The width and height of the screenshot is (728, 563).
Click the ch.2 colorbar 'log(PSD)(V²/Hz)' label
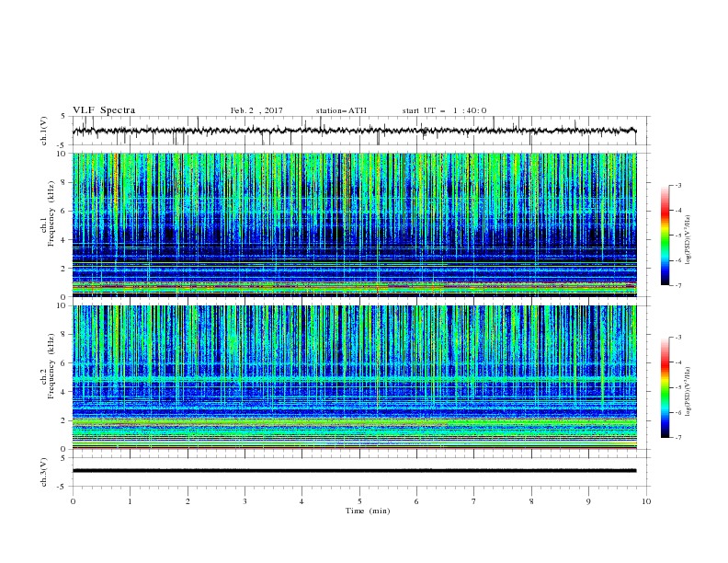[x=688, y=392]
